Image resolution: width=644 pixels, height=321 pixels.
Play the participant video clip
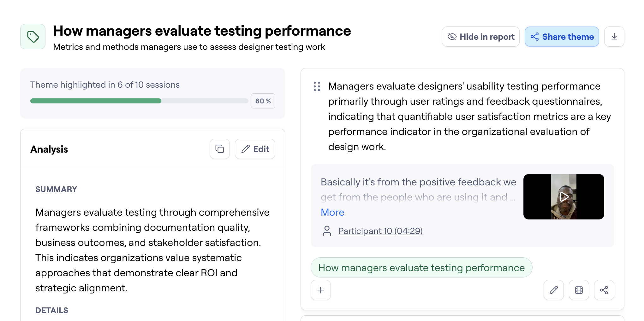click(563, 197)
